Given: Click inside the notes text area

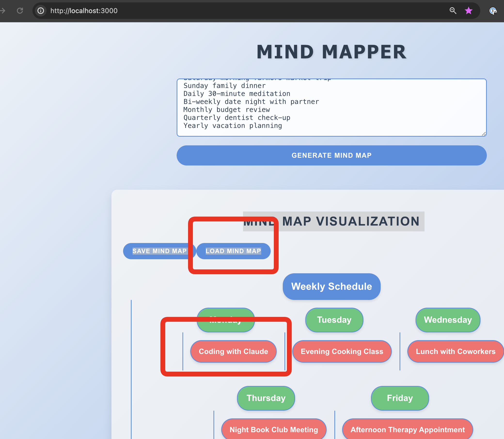Looking at the screenshot, I should pyautogui.click(x=331, y=107).
